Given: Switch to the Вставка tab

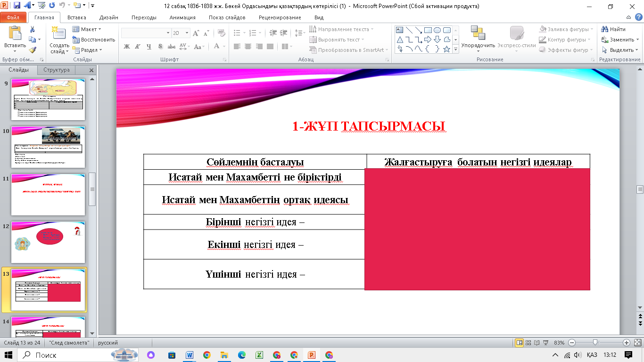Looking at the screenshot, I should 76,17.
